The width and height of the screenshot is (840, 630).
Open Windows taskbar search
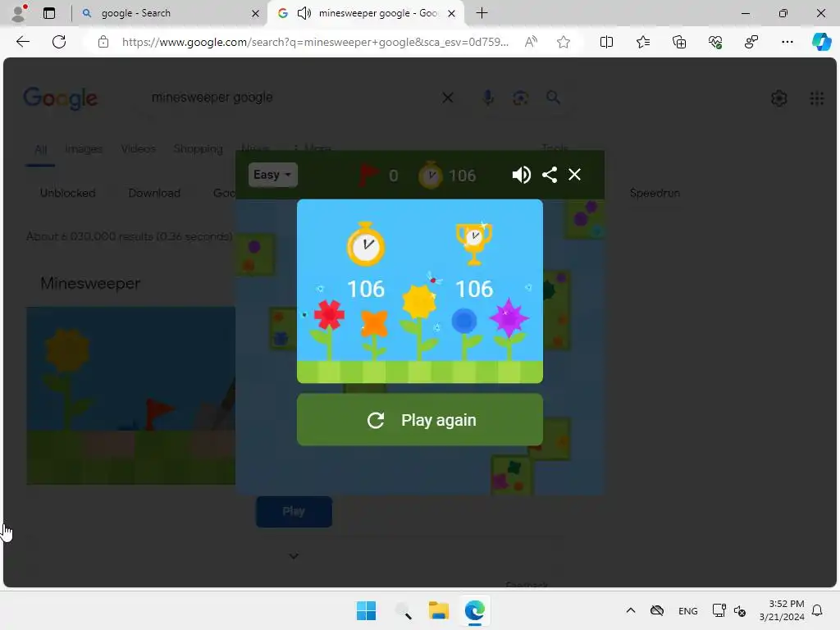tap(403, 610)
